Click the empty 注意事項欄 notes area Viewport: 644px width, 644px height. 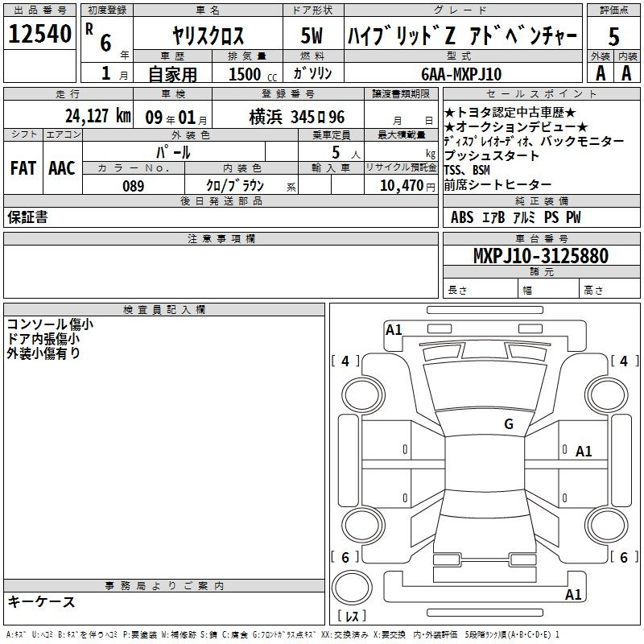221,271
